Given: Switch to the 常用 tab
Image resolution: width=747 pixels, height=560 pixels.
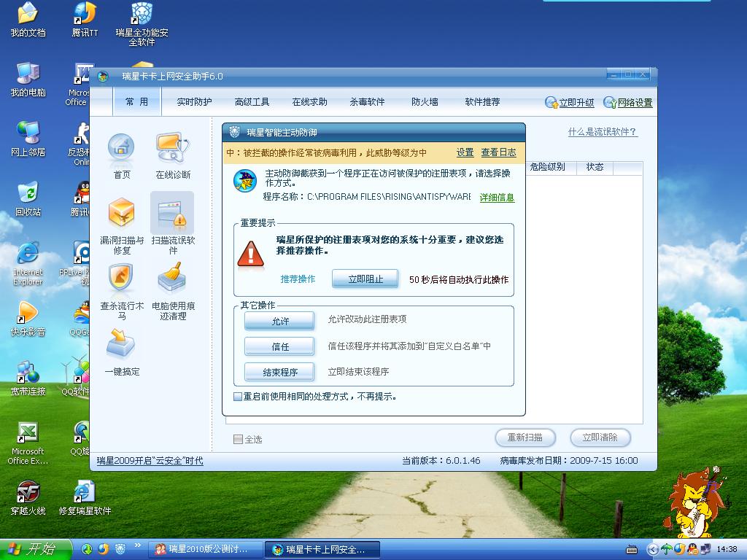Looking at the screenshot, I should (136, 102).
